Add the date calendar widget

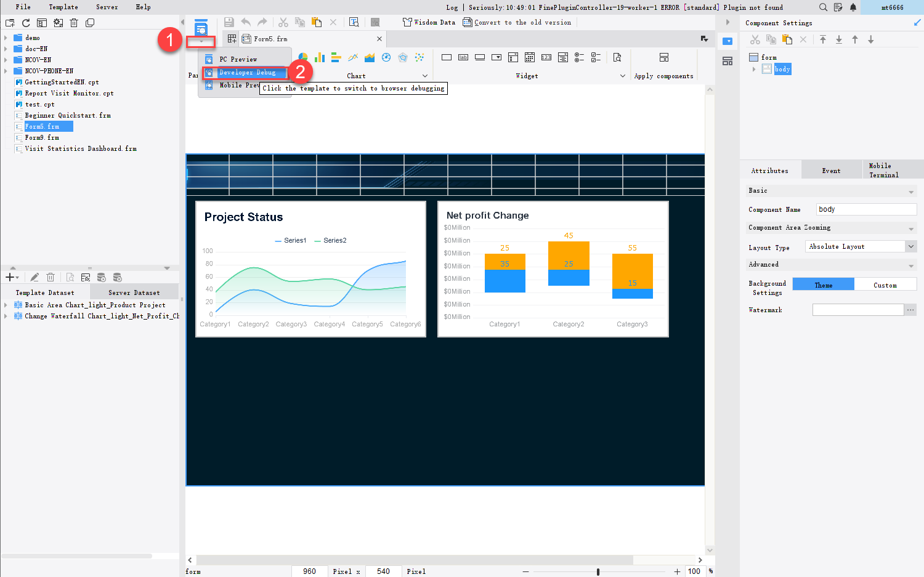[530, 57]
